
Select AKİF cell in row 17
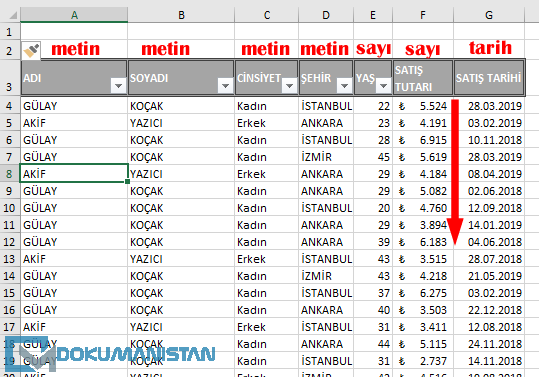pos(74,326)
